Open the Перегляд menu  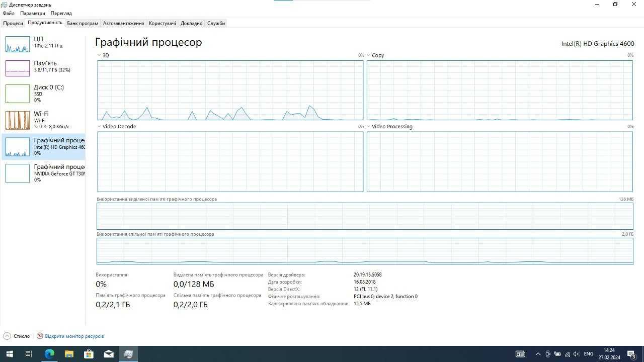[61, 13]
